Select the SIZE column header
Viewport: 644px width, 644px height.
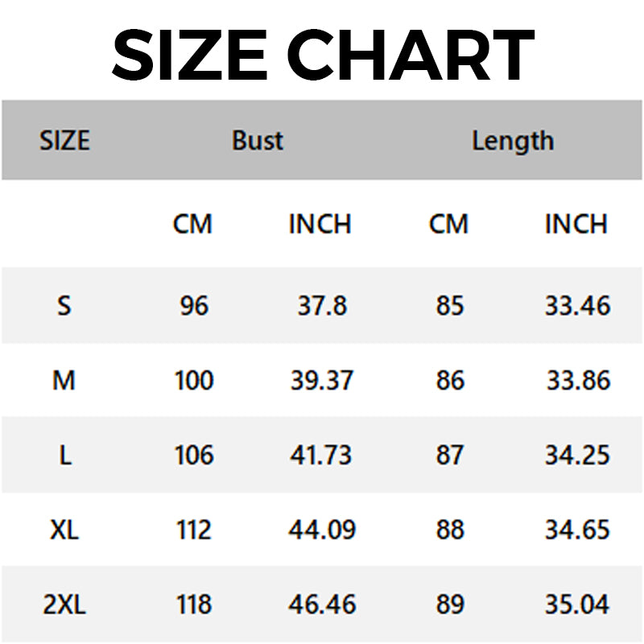64,140
